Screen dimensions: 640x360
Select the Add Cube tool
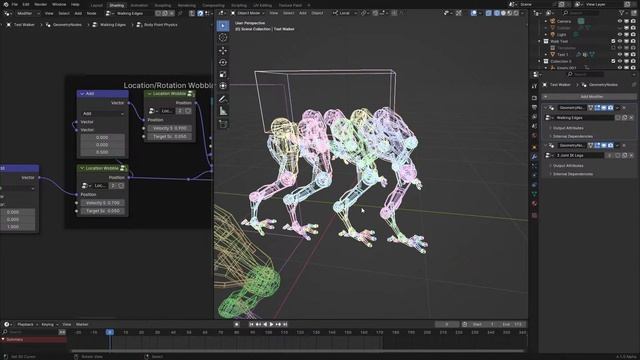[222, 124]
